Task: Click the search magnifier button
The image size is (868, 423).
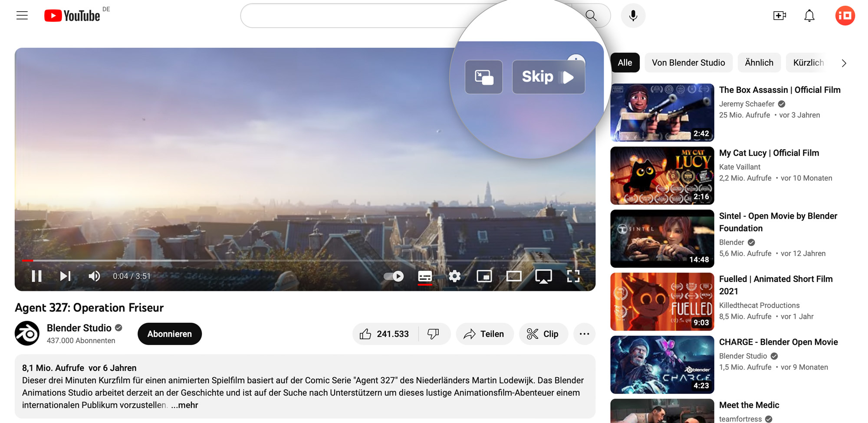Action: click(591, 16)
